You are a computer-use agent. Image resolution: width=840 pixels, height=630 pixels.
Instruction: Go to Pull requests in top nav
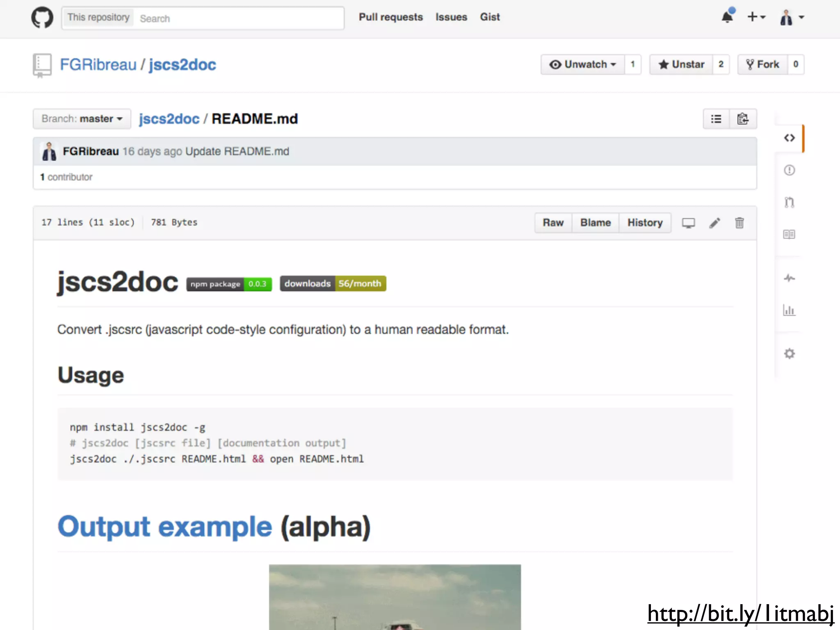click(x=390, y=17)
